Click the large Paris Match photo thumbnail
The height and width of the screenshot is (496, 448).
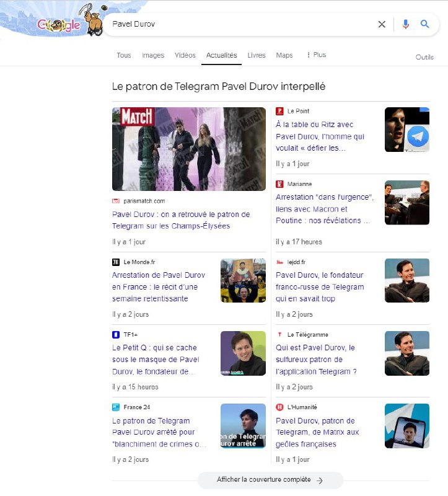[x=189, y=149]
